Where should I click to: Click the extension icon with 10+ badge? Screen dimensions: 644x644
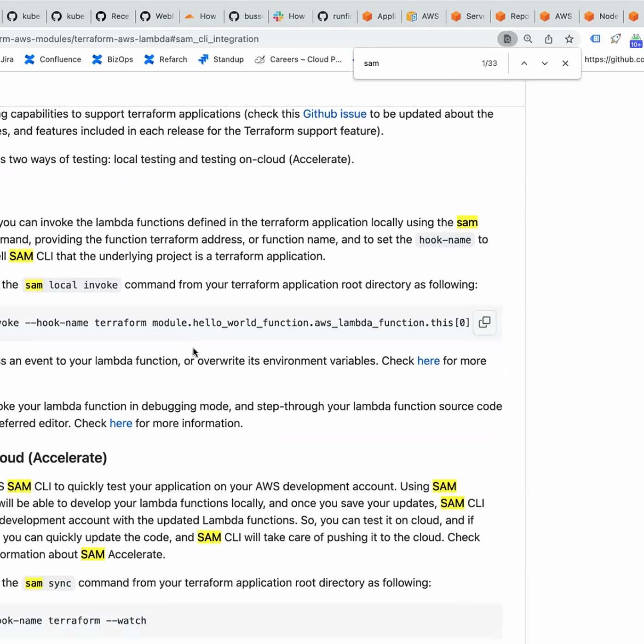tap(636, 40)
